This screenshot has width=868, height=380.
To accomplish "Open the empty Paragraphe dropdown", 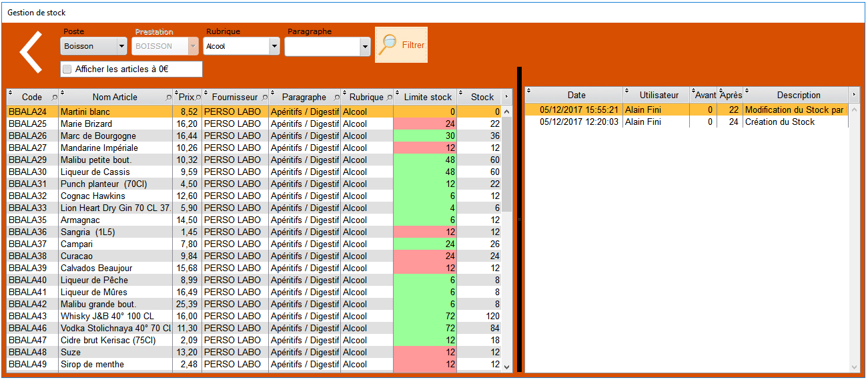I will [364, 47].
